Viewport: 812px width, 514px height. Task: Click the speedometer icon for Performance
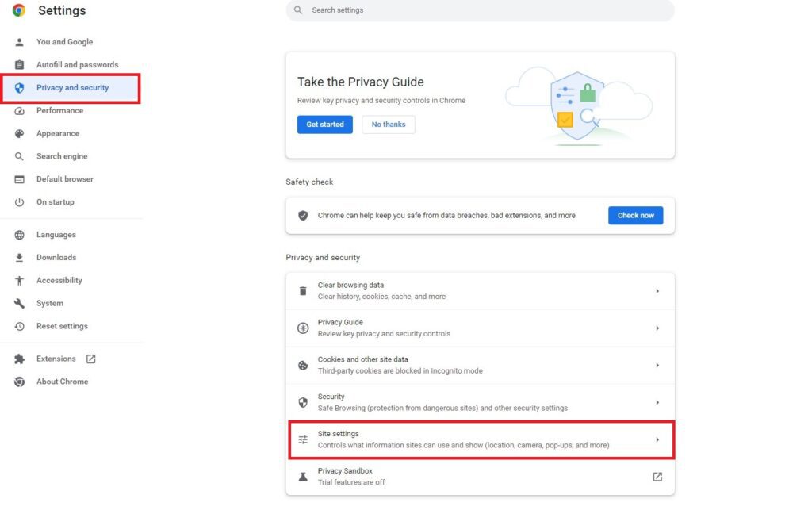pos(19,111)
